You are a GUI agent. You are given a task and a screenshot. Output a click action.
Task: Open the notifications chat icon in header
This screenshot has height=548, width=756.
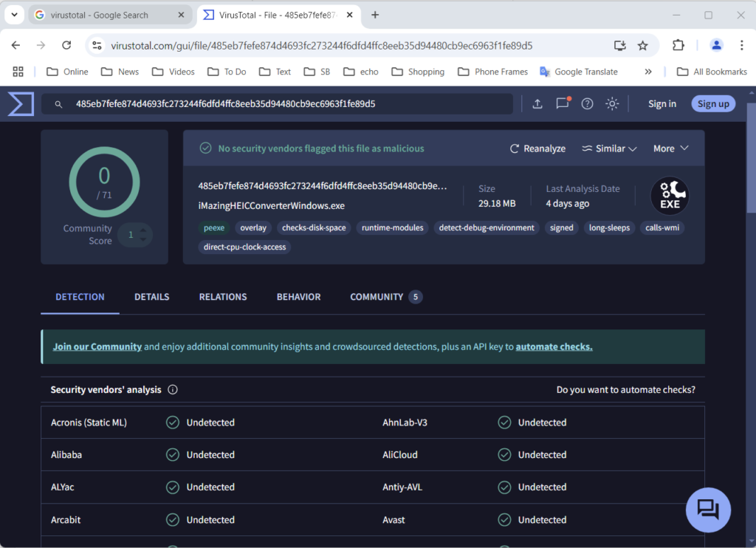(562, 103)
